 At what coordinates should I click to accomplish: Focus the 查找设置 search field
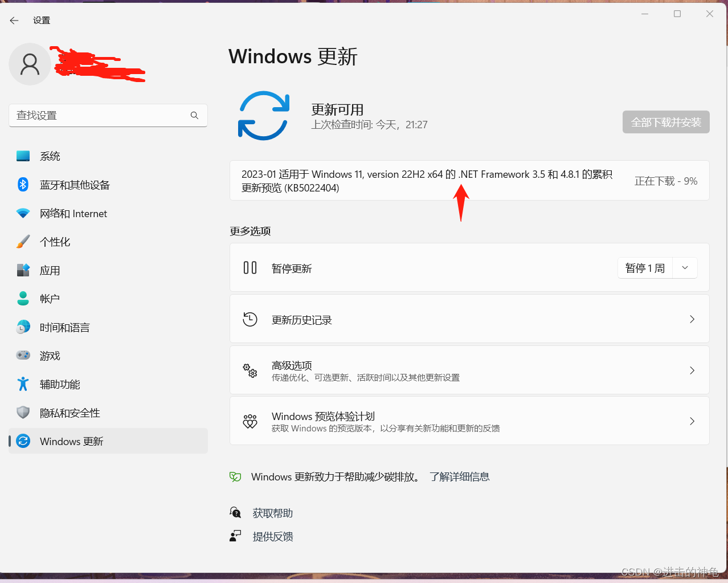108,115
